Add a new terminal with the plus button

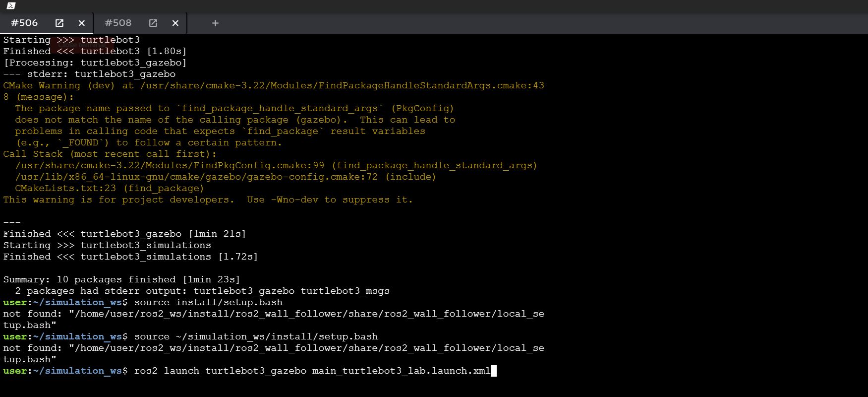(215, 23)
